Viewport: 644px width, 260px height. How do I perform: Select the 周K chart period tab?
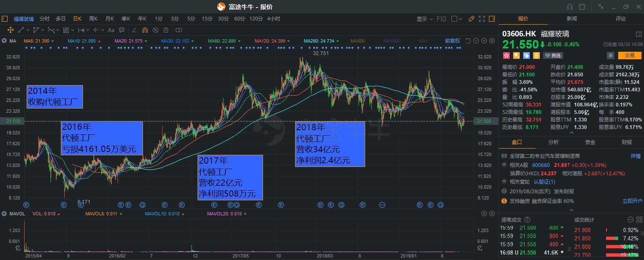(93, 19)
